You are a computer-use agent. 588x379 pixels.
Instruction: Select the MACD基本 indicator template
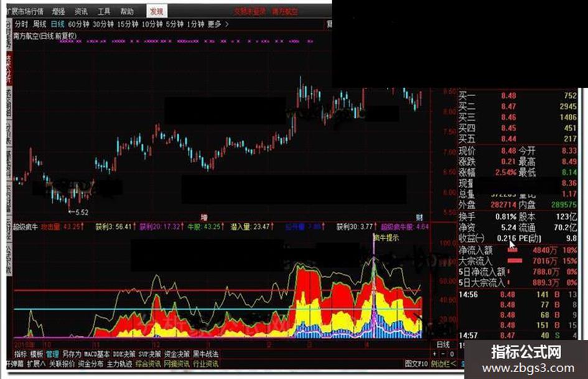96,354
